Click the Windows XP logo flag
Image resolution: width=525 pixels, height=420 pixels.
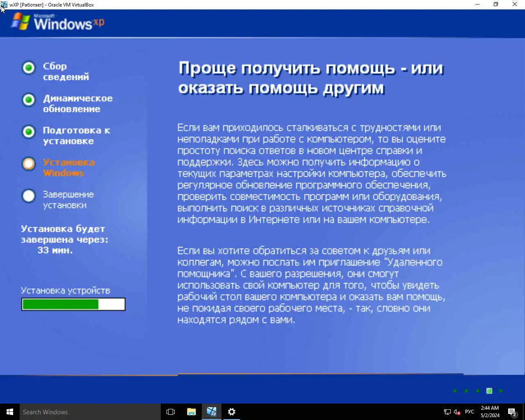tap(21, 21)
